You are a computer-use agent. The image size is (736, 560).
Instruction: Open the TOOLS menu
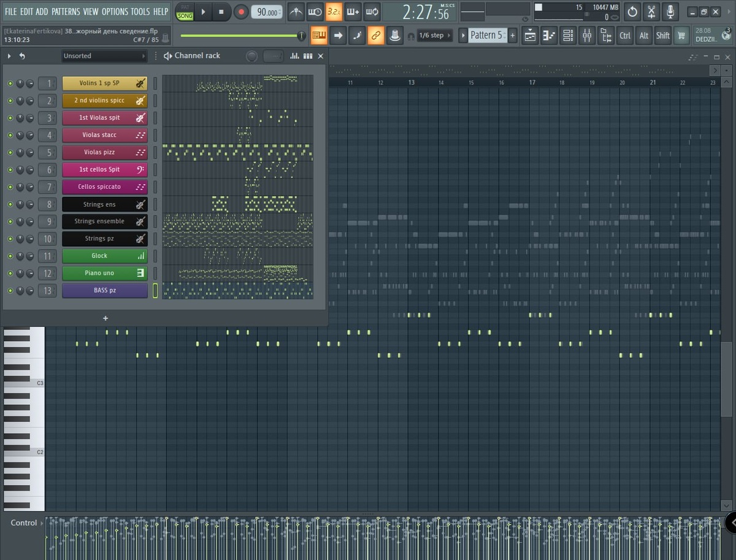click(140, 12)
